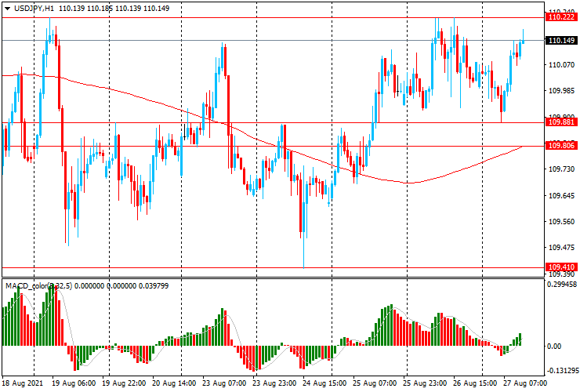Click the 26 Aug 15:00 time label
Image resolution: width=580 pixels, height=392 pixels.
coord(475,383)
